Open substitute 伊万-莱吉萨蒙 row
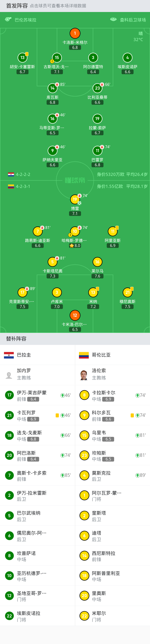The width and height of the screenshot is (150, 644). click(37, 395)
